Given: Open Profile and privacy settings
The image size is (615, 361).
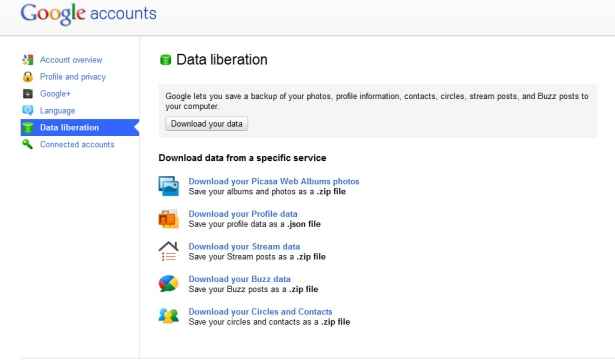Looking at the screenshot, I should click(x=73, y=77).
